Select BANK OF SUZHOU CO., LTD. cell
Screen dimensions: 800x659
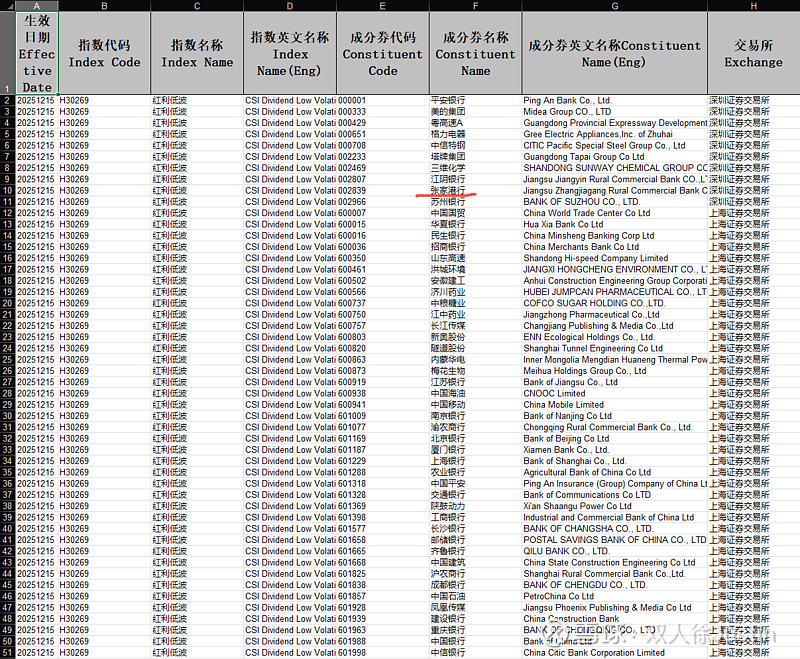(x=614, y=202)
